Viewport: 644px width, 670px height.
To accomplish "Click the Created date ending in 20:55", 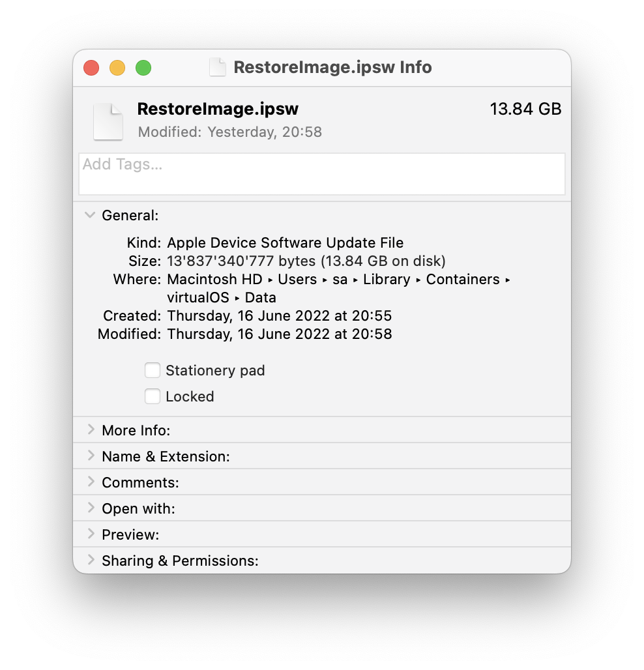I will [x=280, y=315].
